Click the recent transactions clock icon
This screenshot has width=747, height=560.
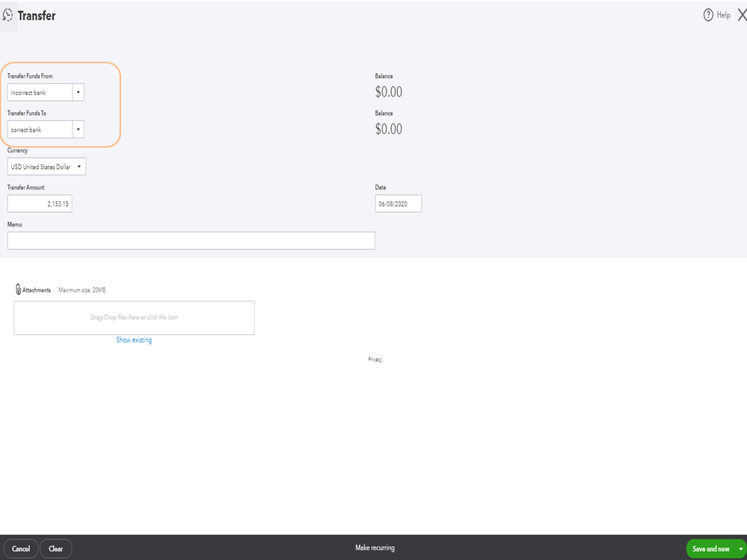[7, 15]
